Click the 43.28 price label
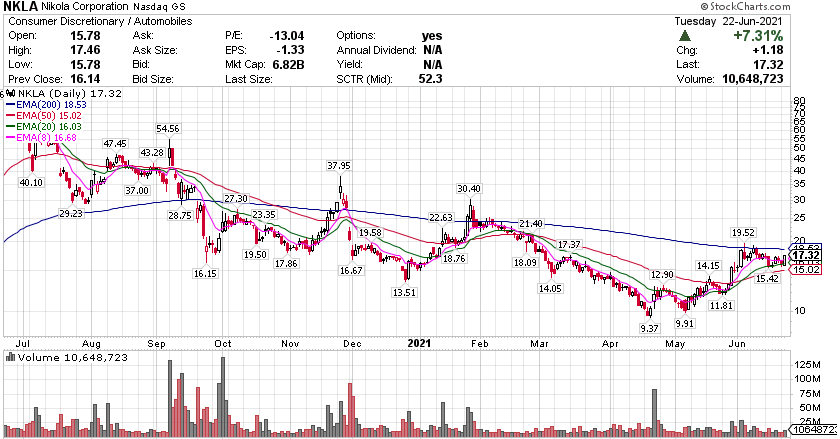 click(x=152, y=153)
